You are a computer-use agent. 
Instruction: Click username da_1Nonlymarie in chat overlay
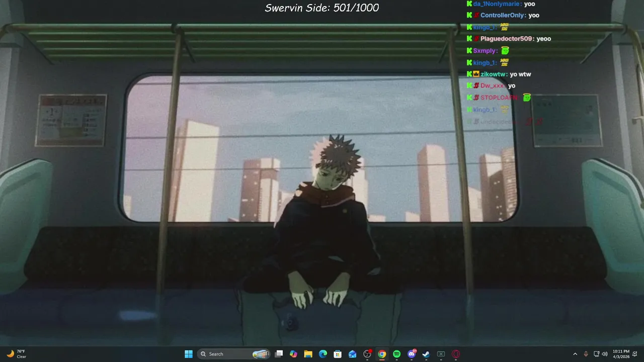(497, 4)
